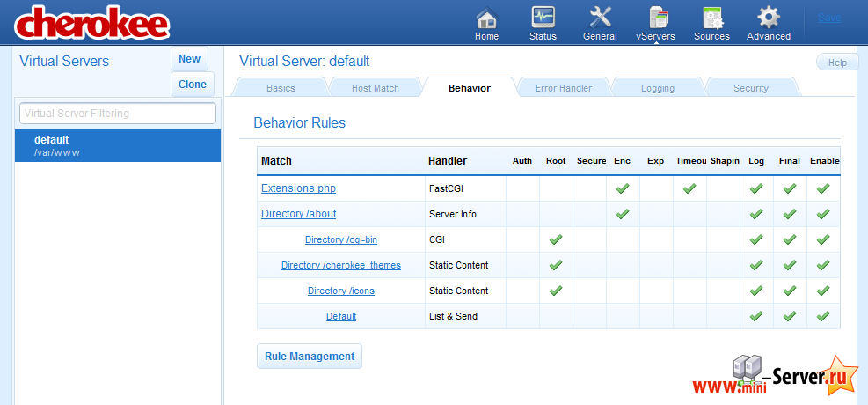Open the Sources icon

click(711, 18)
